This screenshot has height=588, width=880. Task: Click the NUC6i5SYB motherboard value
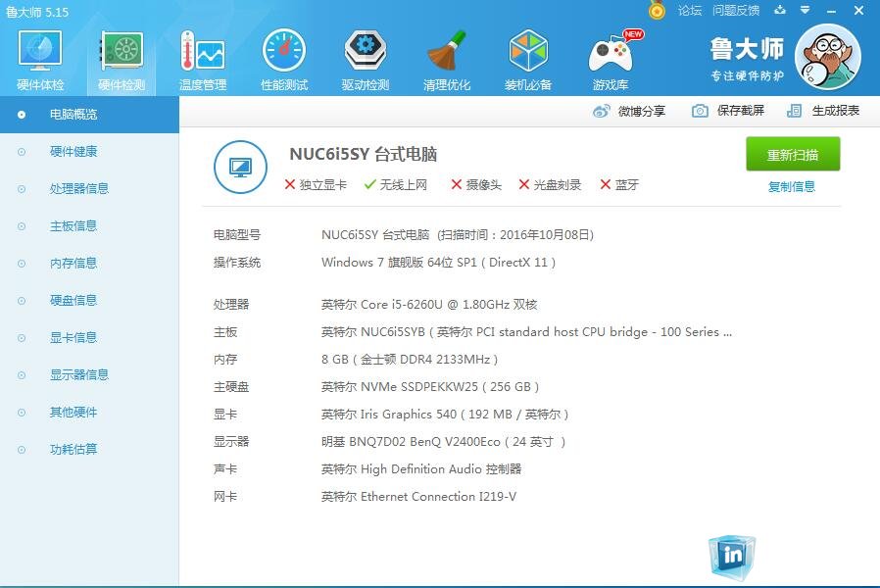(526, 332)
